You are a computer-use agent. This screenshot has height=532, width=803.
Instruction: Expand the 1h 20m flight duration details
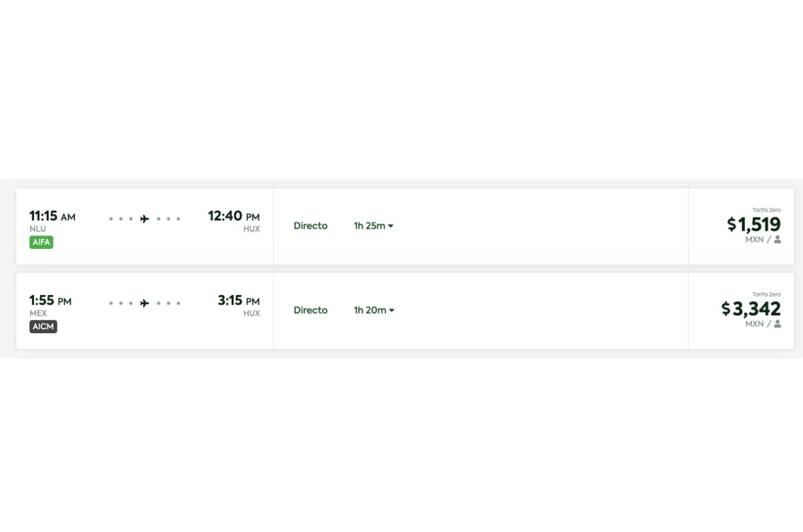tap(374, 311)
